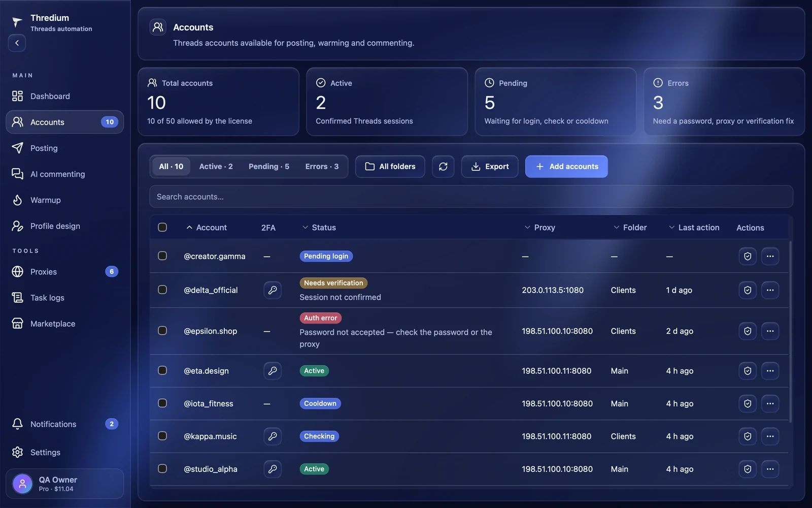
Task: Open more actions menu for @kappa.music
Action: 770,436
